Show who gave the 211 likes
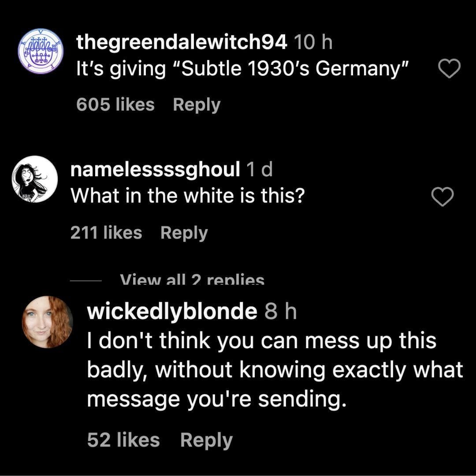This screenshot has width=476, height=476. [106, 233]
